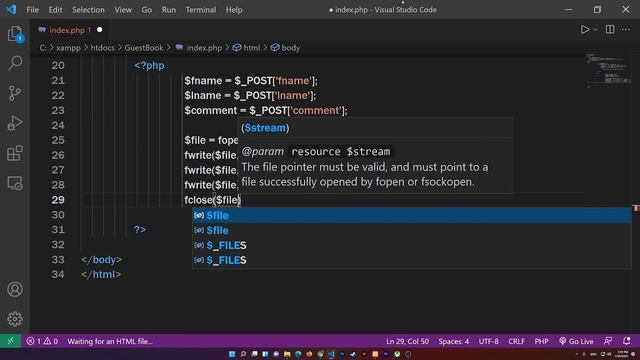
Task: Click the unsaved dot on index.php tab
Action: [100, 30]
